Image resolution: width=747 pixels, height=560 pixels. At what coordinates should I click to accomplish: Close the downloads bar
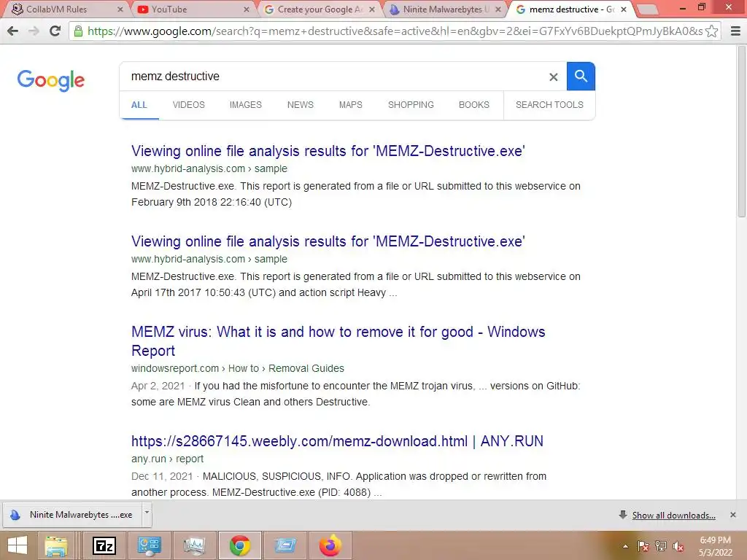click(x=732, y=515)
